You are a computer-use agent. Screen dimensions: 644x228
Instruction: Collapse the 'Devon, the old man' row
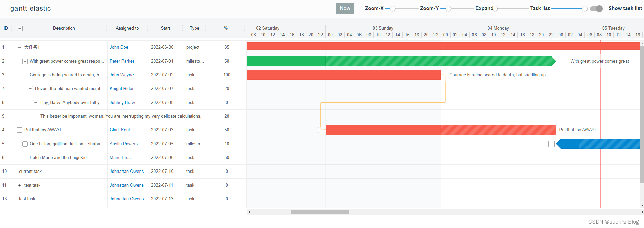(x=30, y=89)
